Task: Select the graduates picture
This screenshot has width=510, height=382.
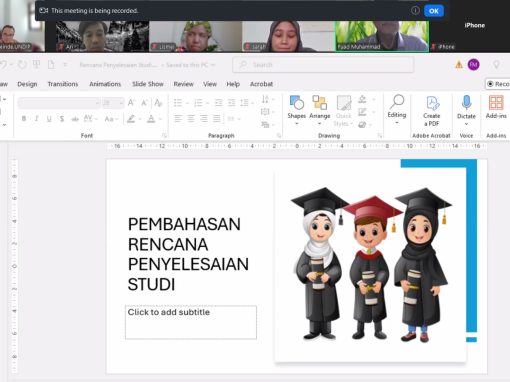Action: click(370, 267)
